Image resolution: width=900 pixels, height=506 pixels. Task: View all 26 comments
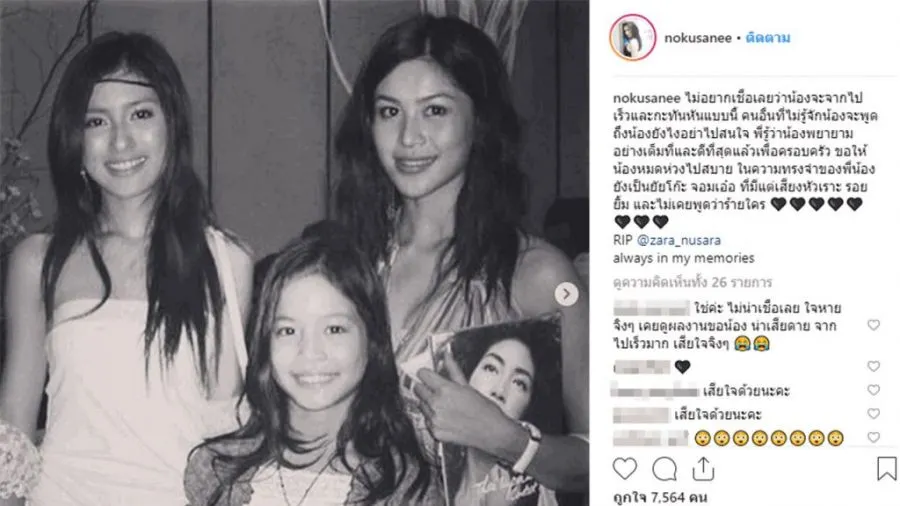pos(692,282)
